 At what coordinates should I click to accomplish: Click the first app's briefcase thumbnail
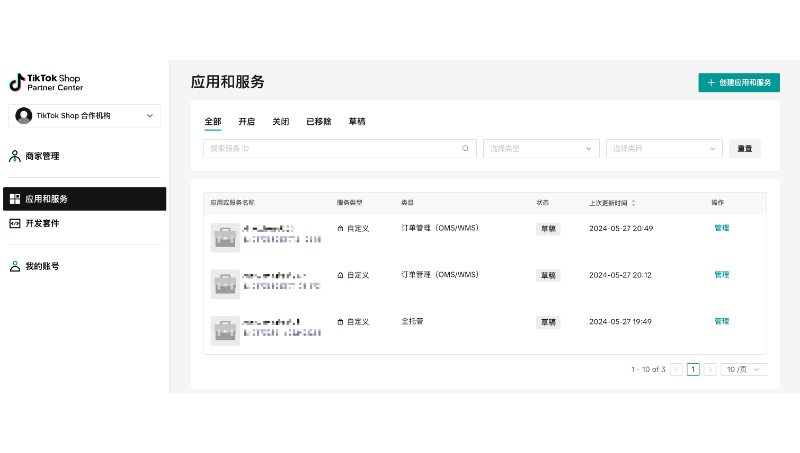click(225, 237)
